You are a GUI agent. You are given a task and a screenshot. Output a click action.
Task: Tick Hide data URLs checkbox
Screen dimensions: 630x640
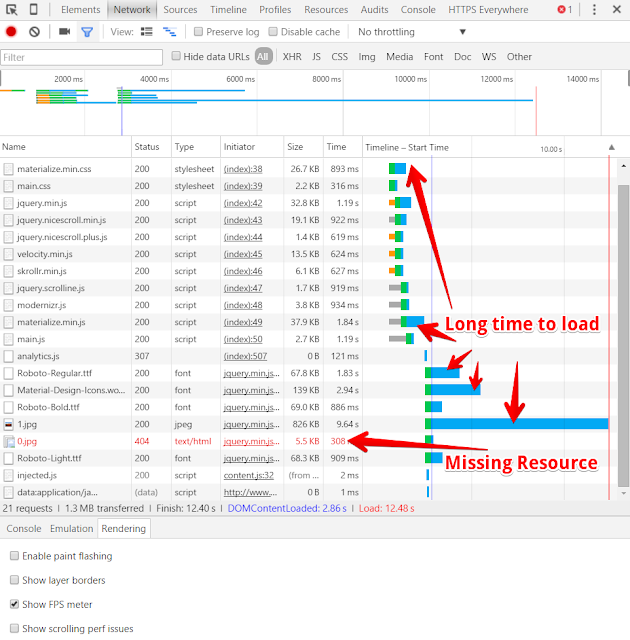point(176,56)
